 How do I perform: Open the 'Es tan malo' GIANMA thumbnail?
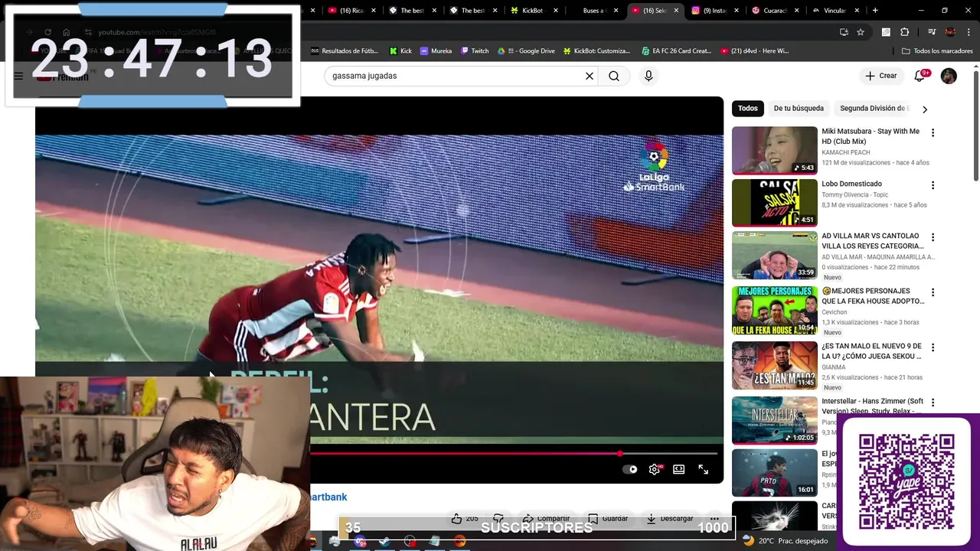tap(775, 366)
